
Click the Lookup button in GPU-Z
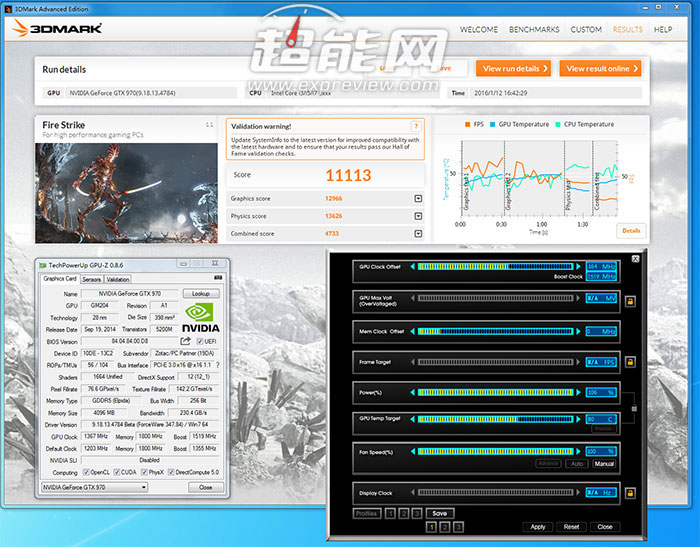click(201, 293)
